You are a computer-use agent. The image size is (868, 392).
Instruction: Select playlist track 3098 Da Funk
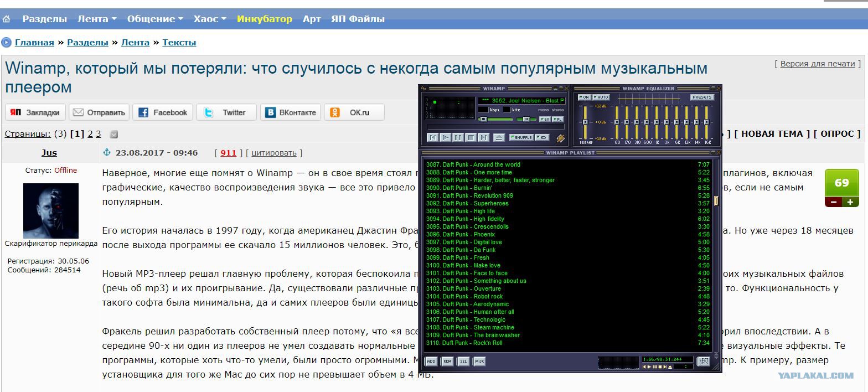coord(569,250)
